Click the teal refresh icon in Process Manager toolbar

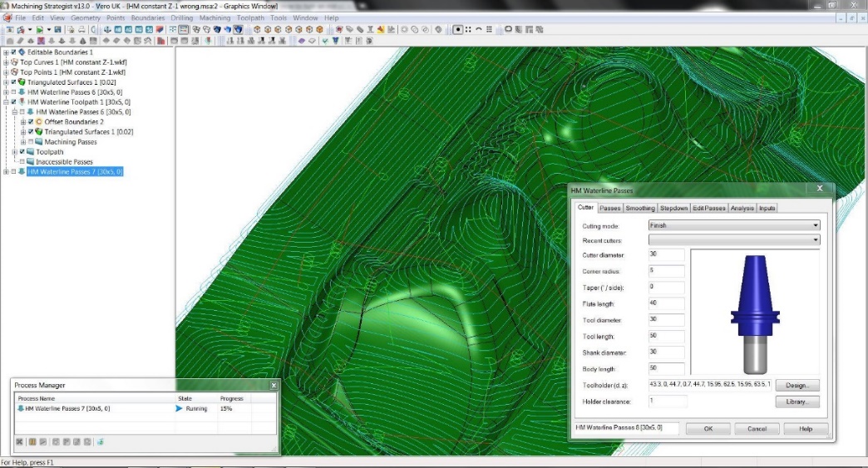point(101,442)
